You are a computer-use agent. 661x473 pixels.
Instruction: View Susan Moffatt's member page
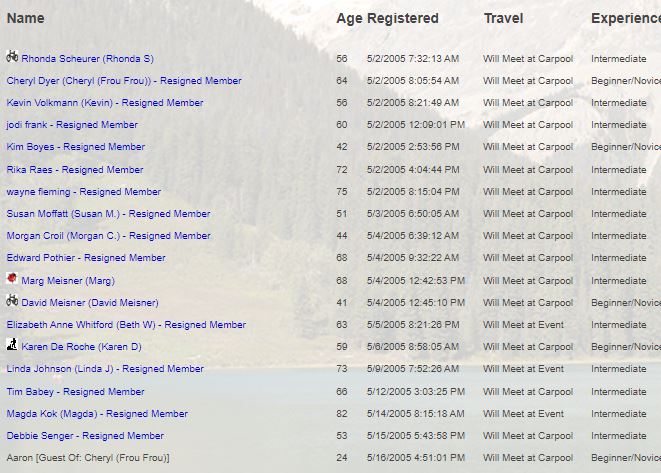click(108, 214)
